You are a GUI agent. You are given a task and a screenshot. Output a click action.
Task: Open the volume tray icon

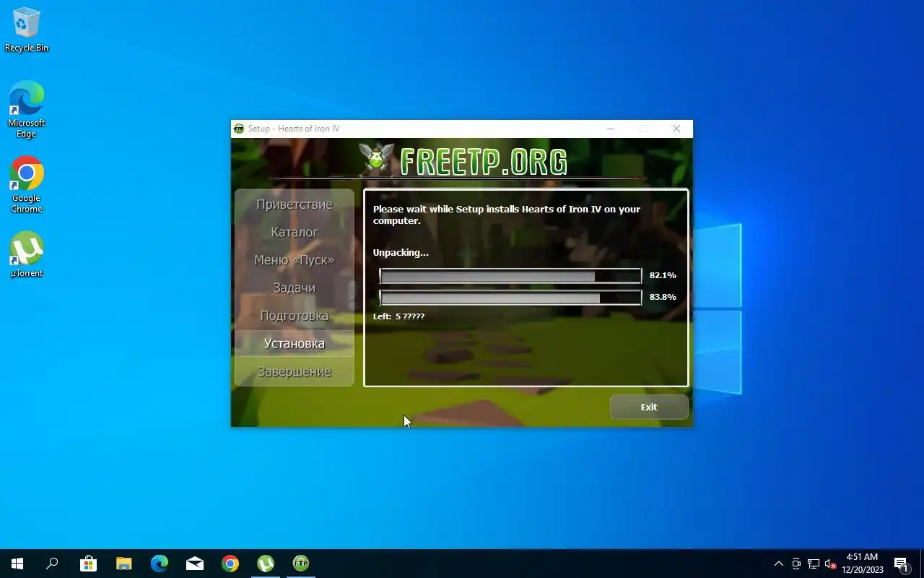(x=830, y=564)
